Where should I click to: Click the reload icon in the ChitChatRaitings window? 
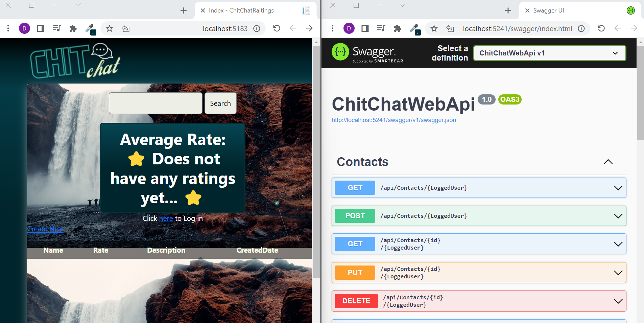tap(277, 28)
